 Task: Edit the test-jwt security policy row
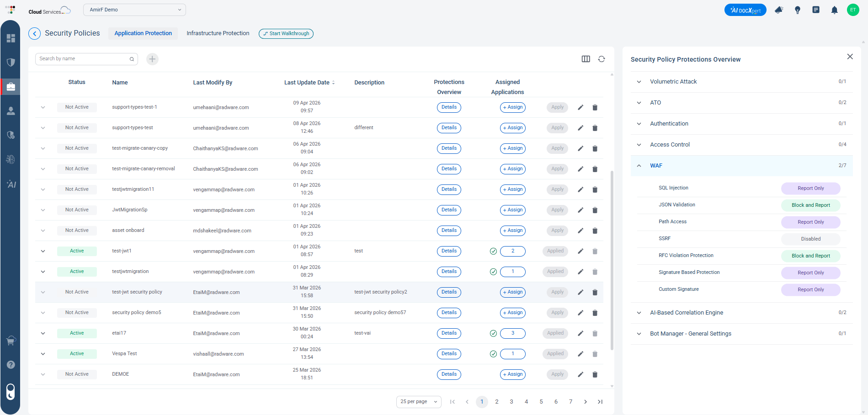(x=580, y=292)
